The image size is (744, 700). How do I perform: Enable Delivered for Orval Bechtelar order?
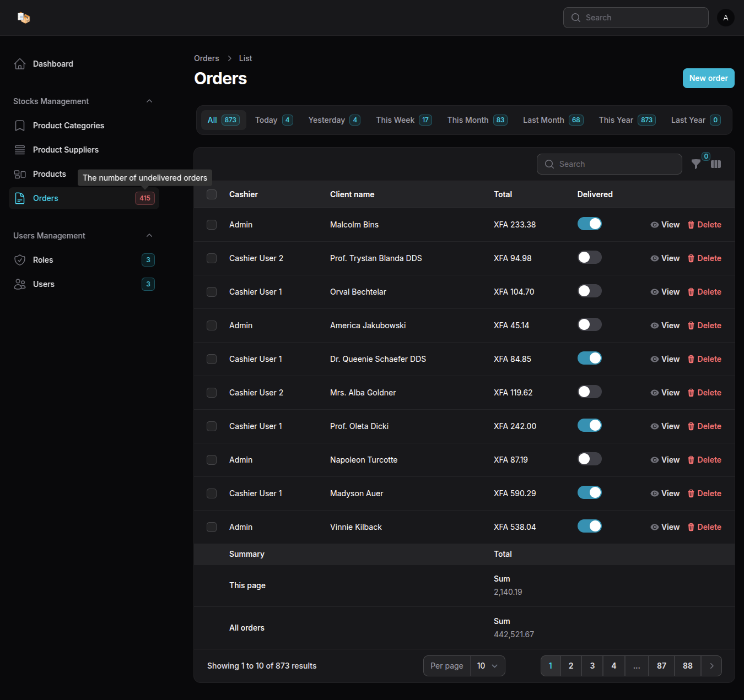coord(589,291)
